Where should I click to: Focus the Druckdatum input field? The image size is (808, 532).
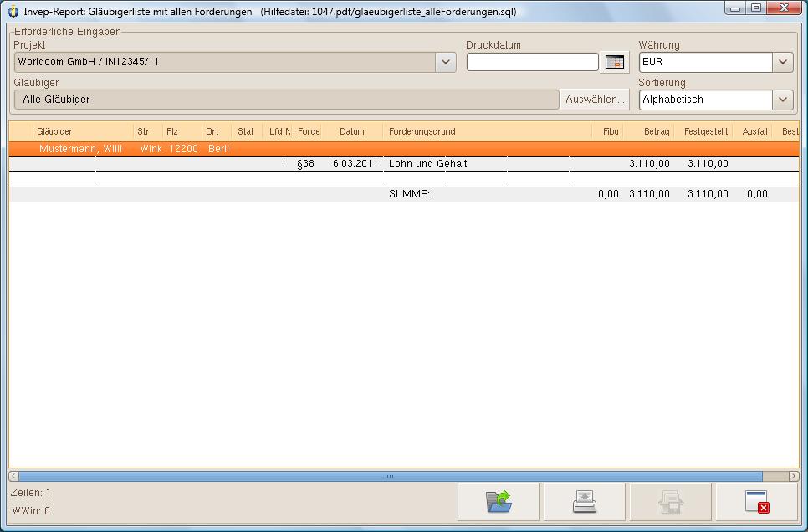pos(532,62)
